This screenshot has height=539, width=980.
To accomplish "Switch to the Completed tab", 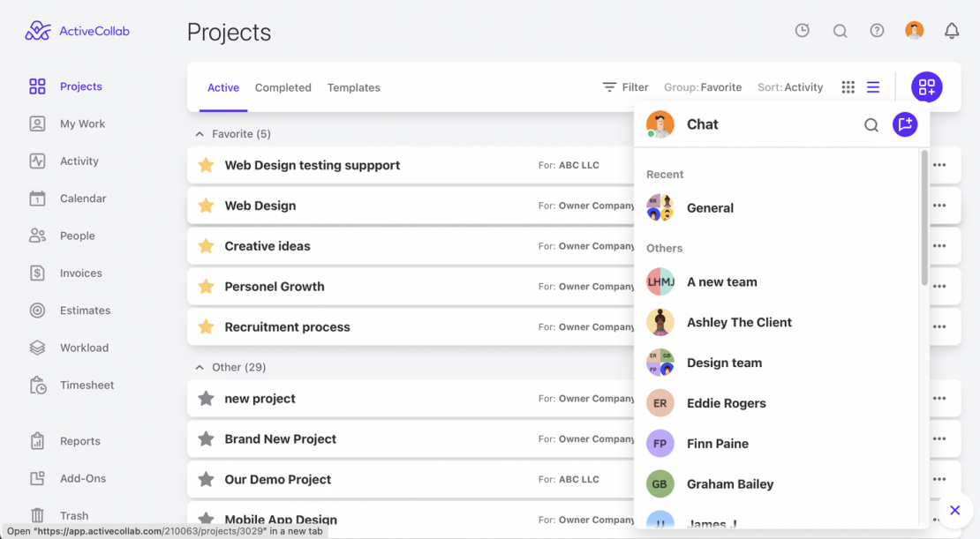I will [283, 87].
